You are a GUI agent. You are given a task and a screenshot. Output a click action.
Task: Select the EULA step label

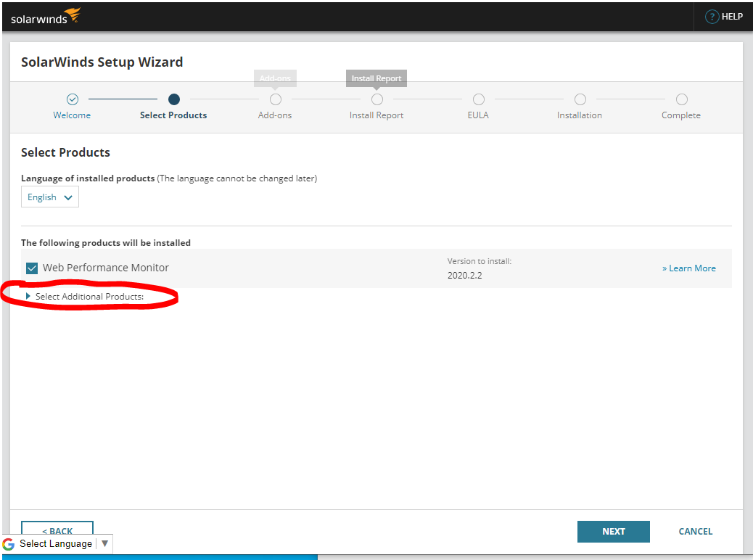tap(478, 115)
